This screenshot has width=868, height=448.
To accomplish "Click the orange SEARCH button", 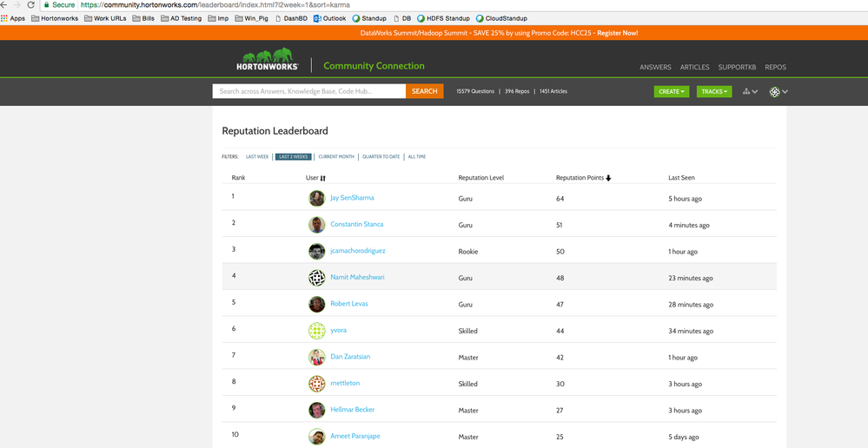I will (x=425, y=91).
